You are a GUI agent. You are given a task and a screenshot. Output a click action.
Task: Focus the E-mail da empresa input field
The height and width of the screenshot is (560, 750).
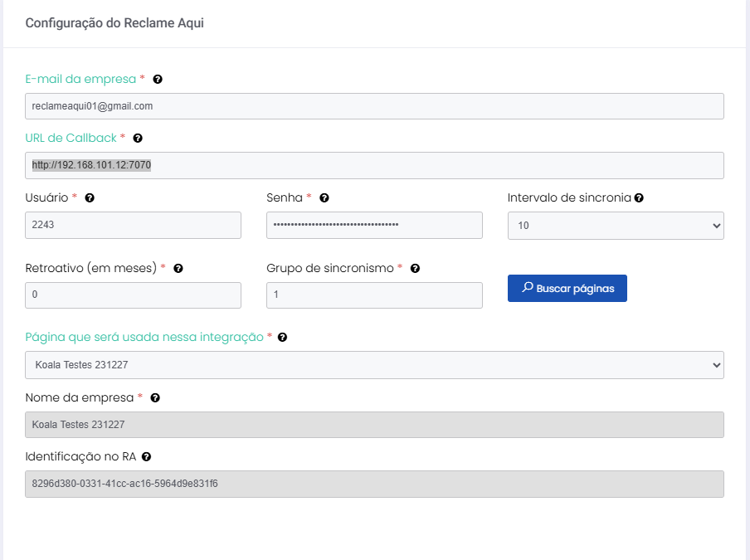click(x=374, y=106)
